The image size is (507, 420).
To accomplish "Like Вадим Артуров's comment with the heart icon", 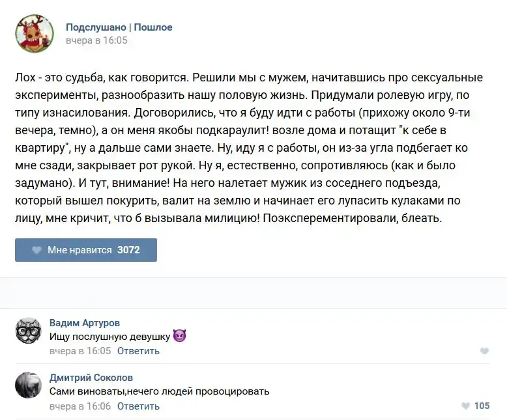I will tap(484, 351).
